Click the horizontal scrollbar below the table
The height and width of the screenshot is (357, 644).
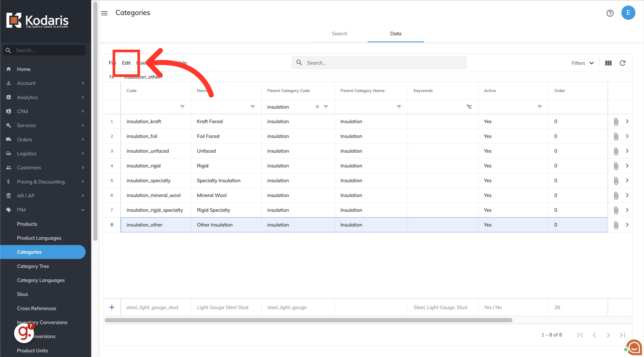[308, 320]
